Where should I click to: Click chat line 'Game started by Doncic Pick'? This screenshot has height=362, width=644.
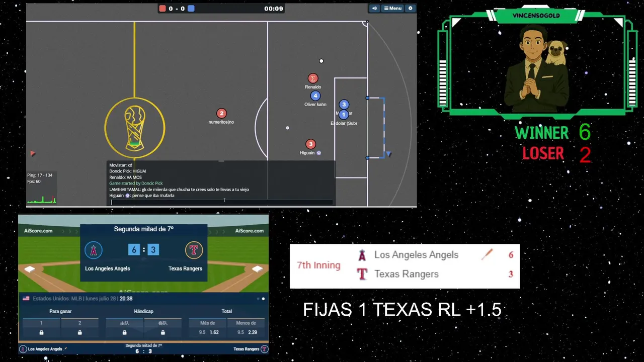pyautogui.click(x=136, y=184)
